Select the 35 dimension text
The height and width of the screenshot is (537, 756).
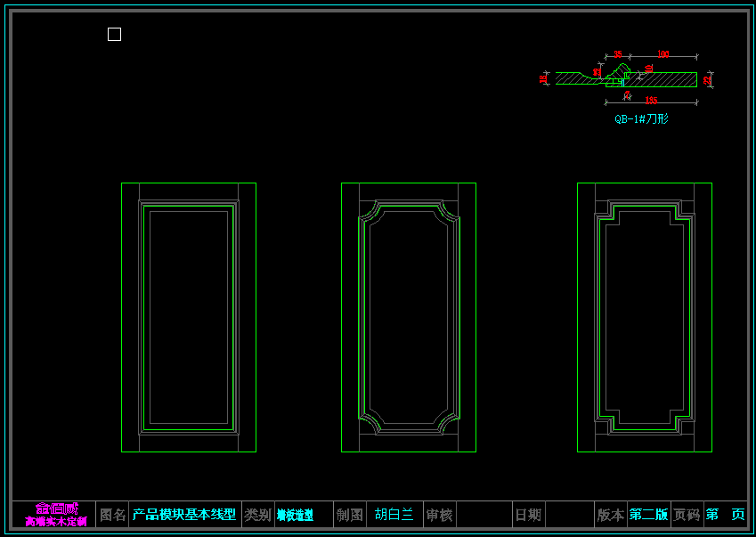click(x=616, y=55)
